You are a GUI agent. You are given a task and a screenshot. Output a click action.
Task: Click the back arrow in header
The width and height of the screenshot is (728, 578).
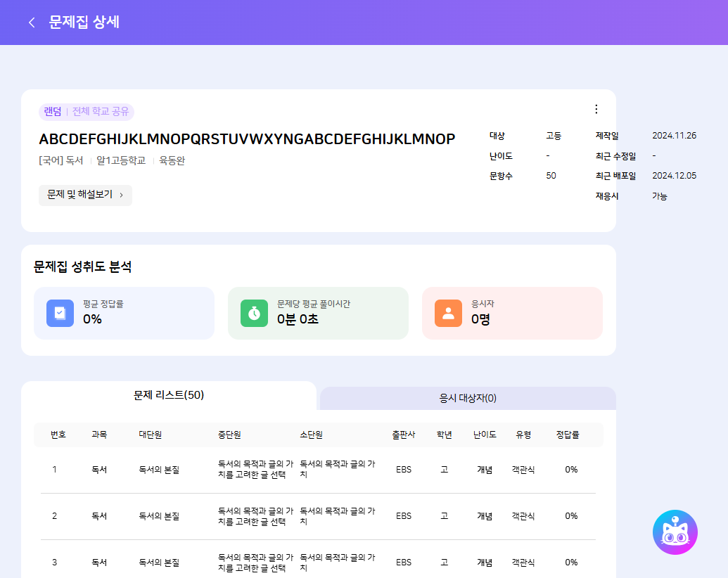tap(31, 23)
